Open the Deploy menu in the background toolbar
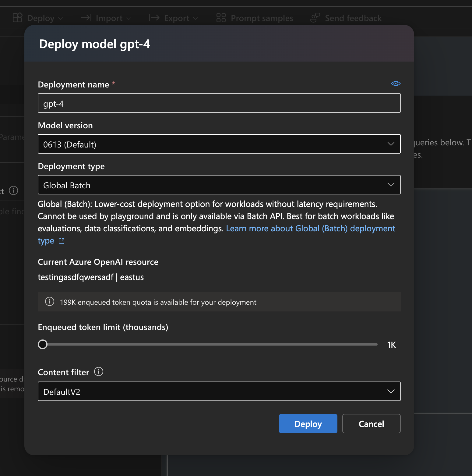The width and height of the screenshot is (472, 476). coord(38,18)
